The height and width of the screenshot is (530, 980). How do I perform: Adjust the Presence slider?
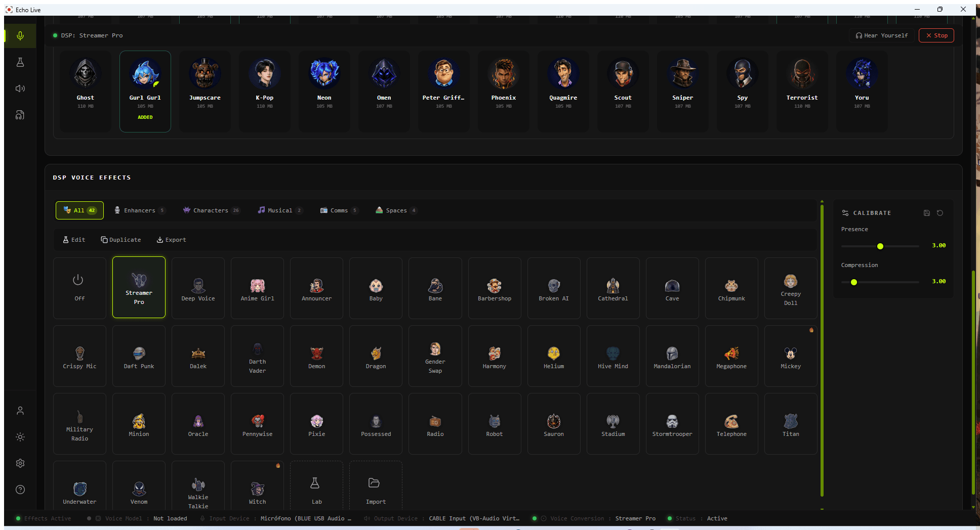click(880, 246)
